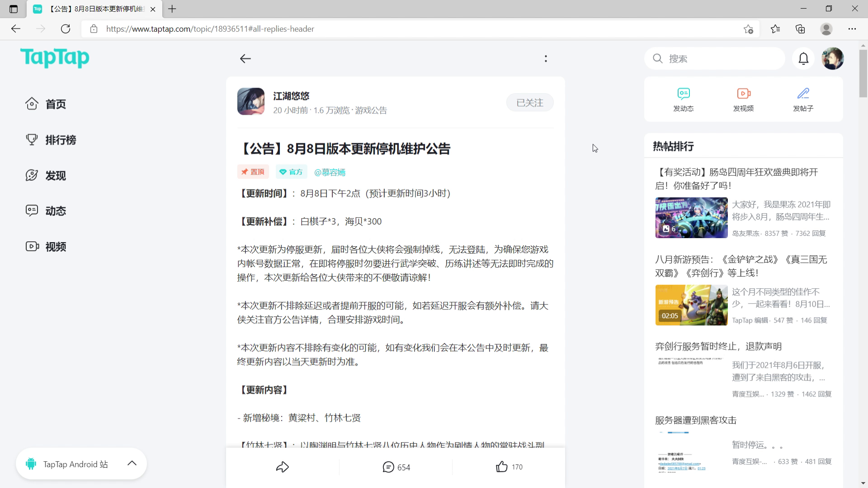Open the 排行榜 rankings menu item
The width and height of the screenshot is (868, 488).
pyautogui.click(x=60, y=140)
